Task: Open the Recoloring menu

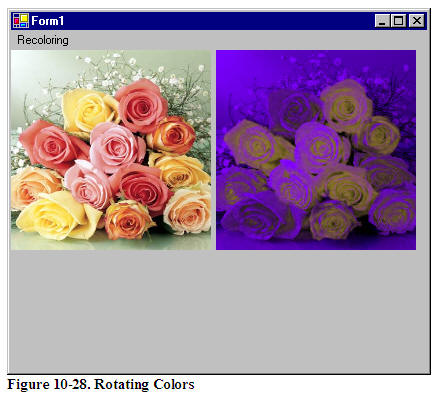Action: pos(43,40)
